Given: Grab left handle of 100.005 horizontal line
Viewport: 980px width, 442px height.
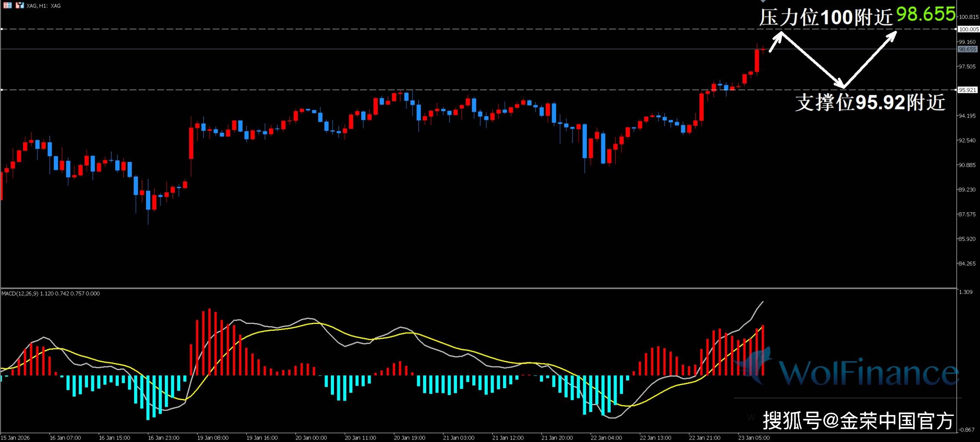Looking at the screenshot, I should (x=1, y=29).
